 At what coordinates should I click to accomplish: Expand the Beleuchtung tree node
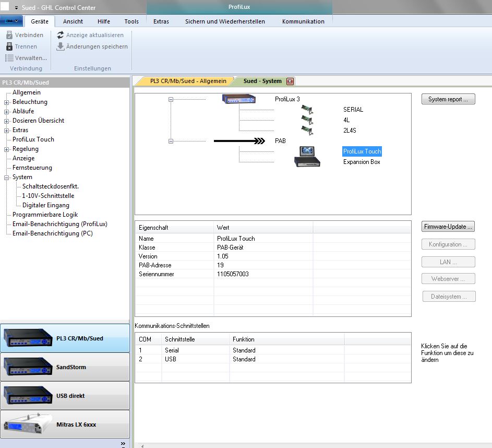[x=7, y=102]
